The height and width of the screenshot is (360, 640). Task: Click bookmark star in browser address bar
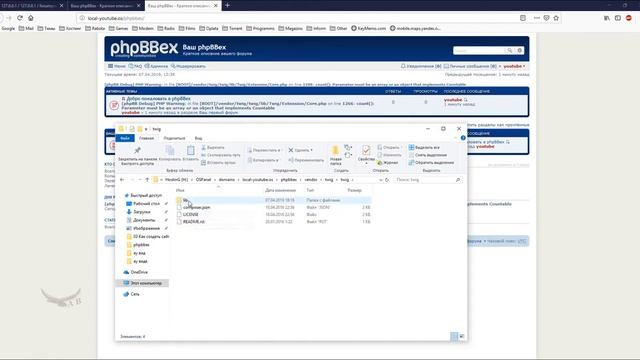556,18
